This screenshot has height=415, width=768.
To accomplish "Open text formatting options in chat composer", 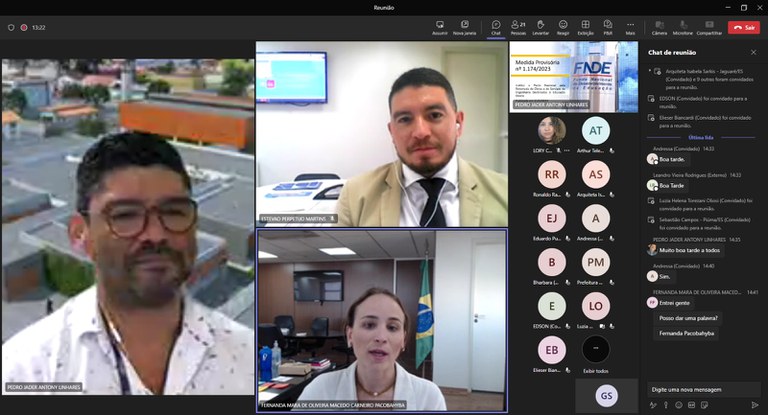I will (654, 404).
